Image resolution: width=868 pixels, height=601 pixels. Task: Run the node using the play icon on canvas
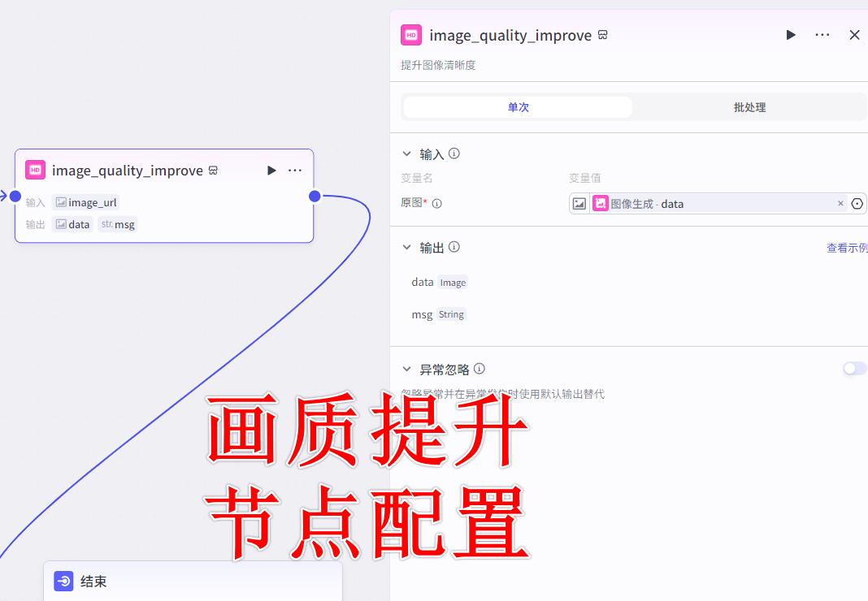pos(271,170)
